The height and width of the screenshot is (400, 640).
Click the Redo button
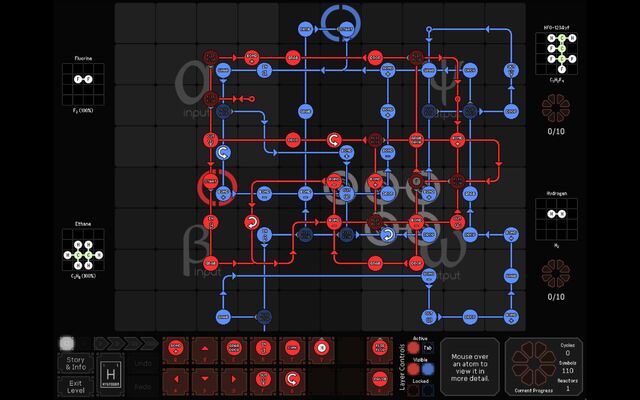point(143,387)
